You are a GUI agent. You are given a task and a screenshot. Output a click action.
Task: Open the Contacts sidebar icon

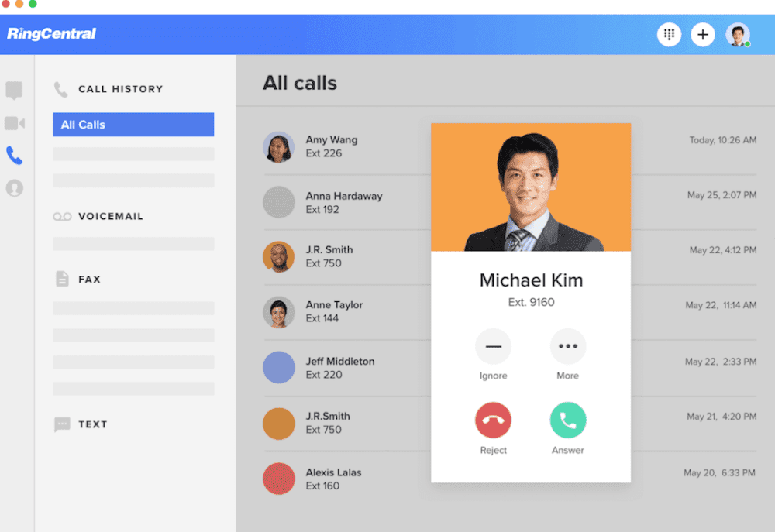pos(14,188)
